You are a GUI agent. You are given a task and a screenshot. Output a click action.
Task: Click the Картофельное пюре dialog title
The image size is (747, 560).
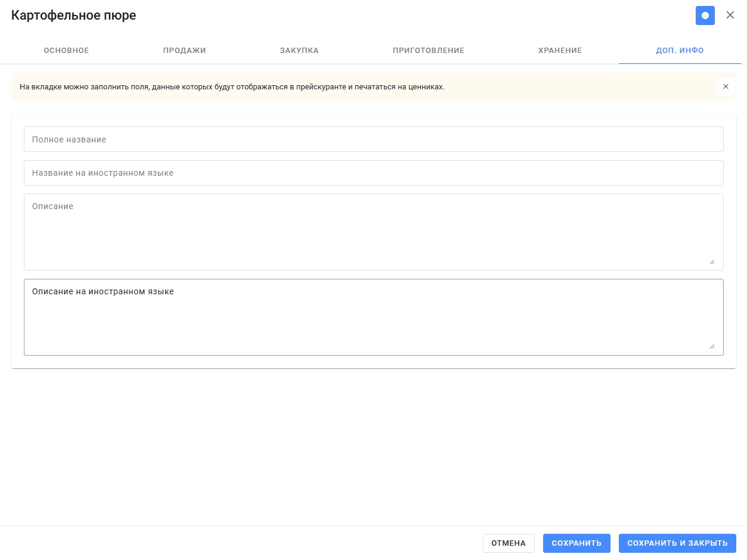pyautogui.click(x=74, y=15)
